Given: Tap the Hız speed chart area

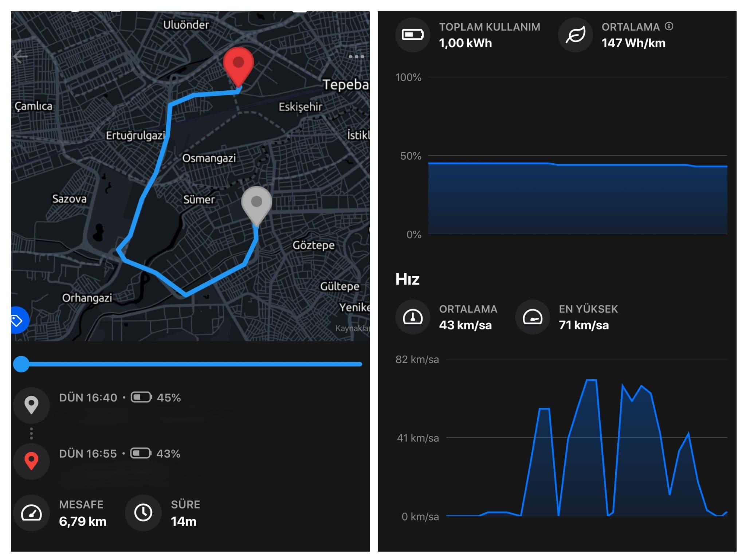Looking at the screenshot, I should tap(586, 448).
